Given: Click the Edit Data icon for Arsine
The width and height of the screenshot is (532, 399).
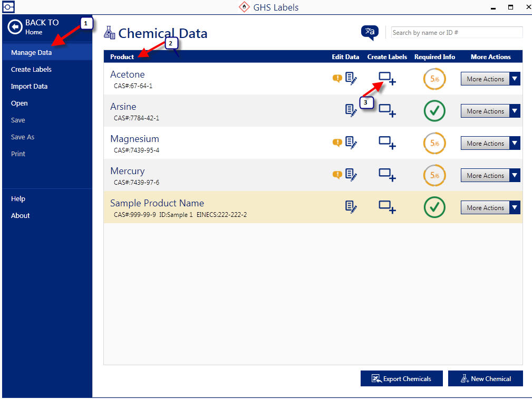Looking at the screenshot, I should (x=351, y=110).
